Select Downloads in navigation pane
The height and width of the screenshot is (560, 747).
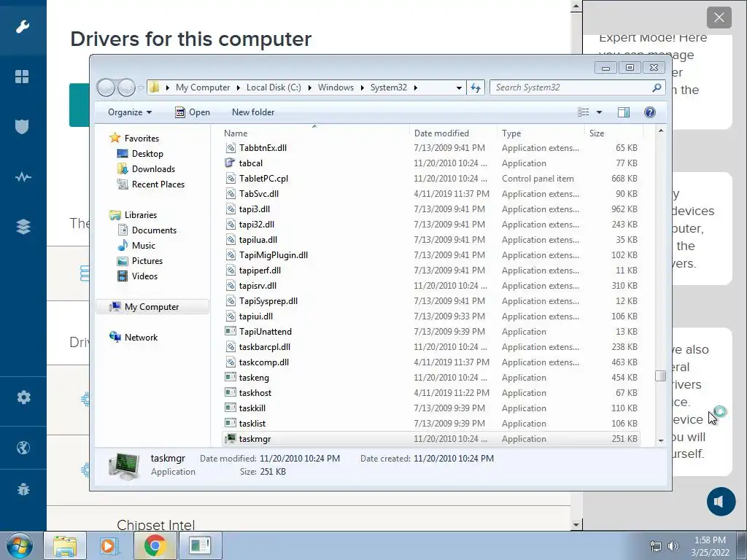click(x=153, y=169)
